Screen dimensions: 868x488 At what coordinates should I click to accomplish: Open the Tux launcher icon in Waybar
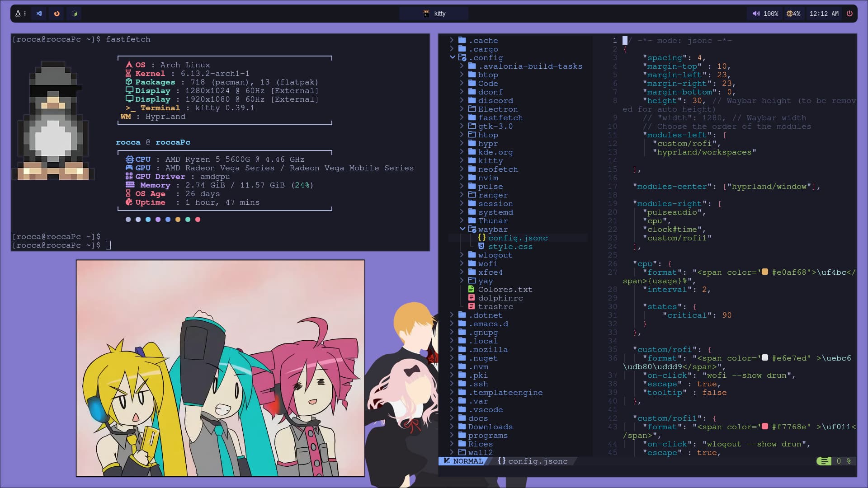click(18, 14)
